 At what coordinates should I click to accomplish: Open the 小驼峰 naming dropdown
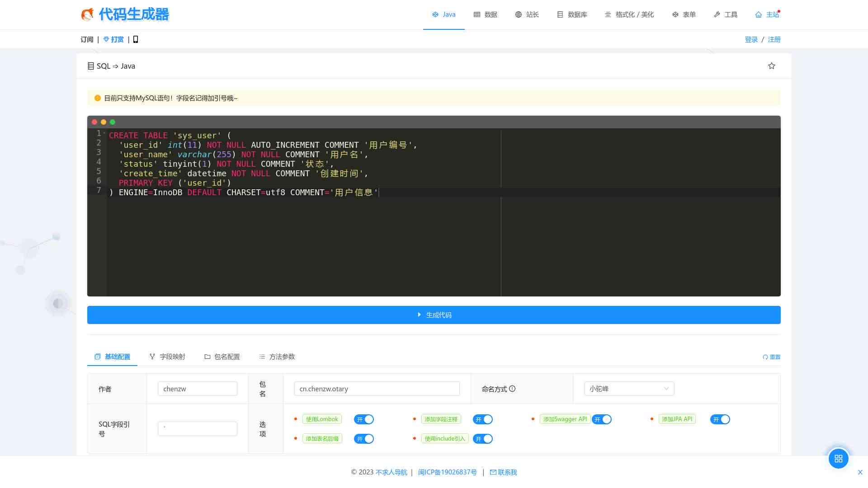[629, 389]
